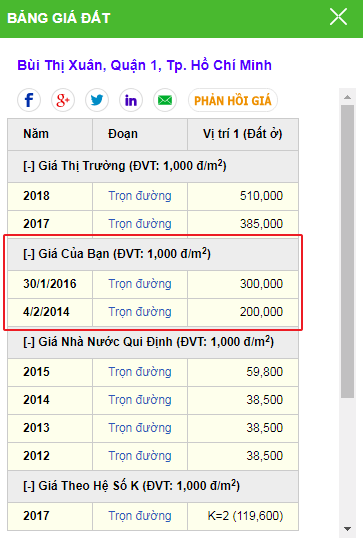Open Trọn đường link for 4/2/2014
Image resolution: width=363 pixels, height=544 pixels.
pyautogui.click(x=140, y=312)
